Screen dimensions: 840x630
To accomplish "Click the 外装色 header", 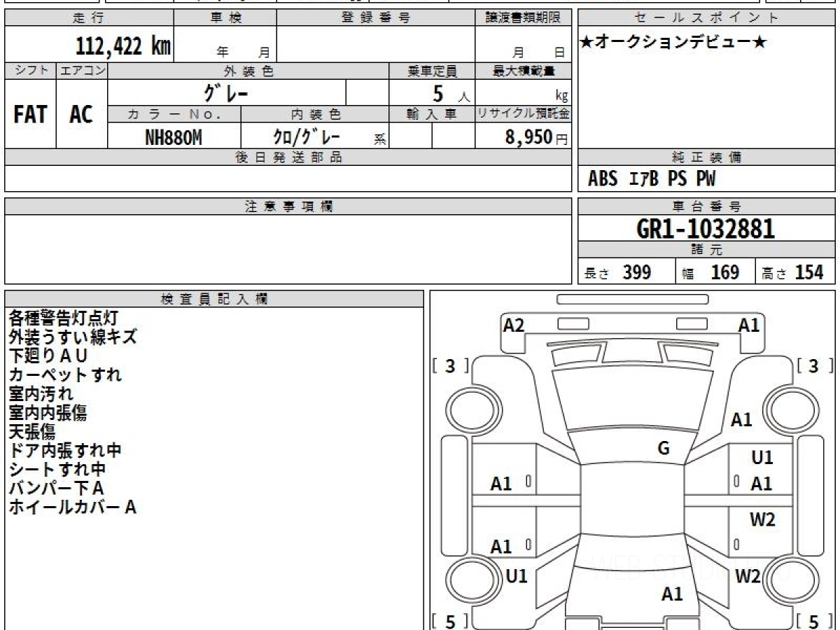I will pos(248,71).
